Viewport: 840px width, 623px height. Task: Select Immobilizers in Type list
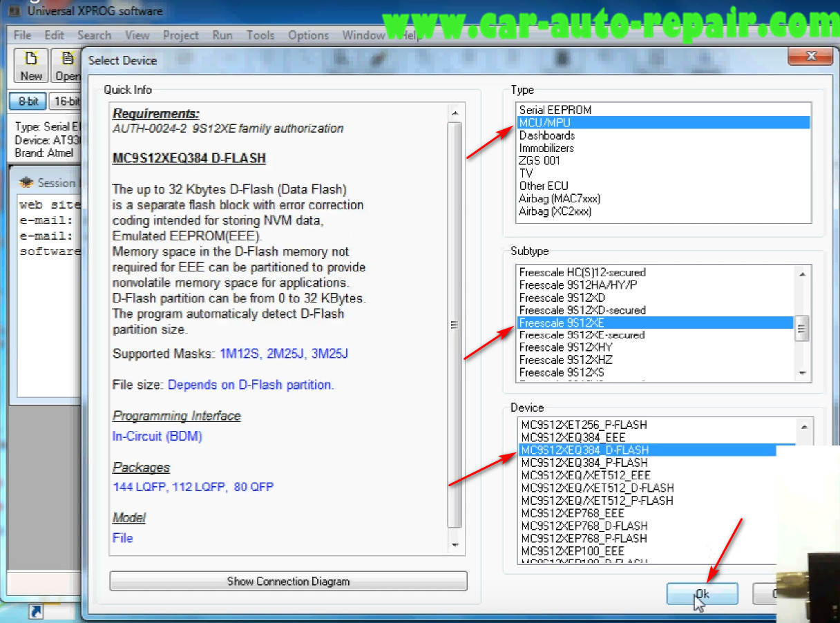coord(662,148)
